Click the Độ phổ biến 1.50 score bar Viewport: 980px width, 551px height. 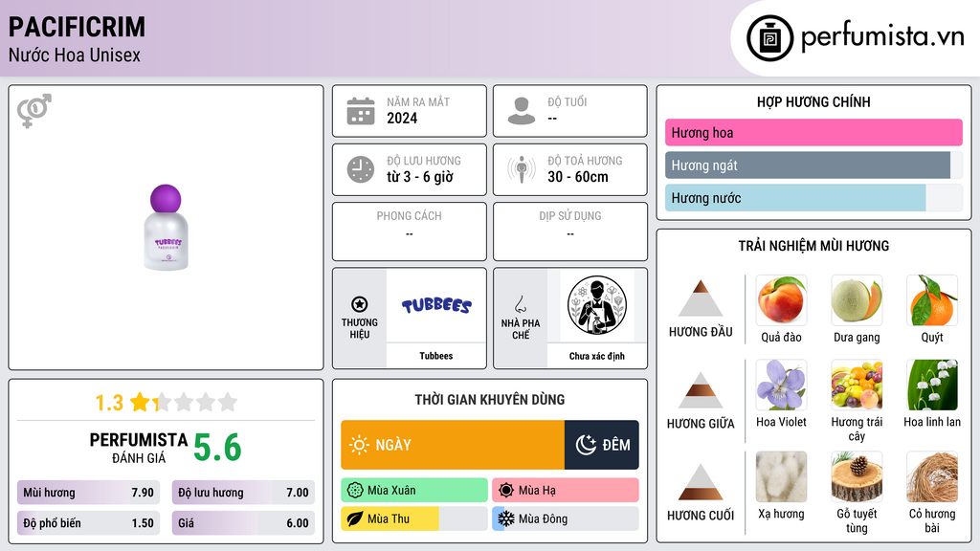pyautogui.click(x=88, y=523)
